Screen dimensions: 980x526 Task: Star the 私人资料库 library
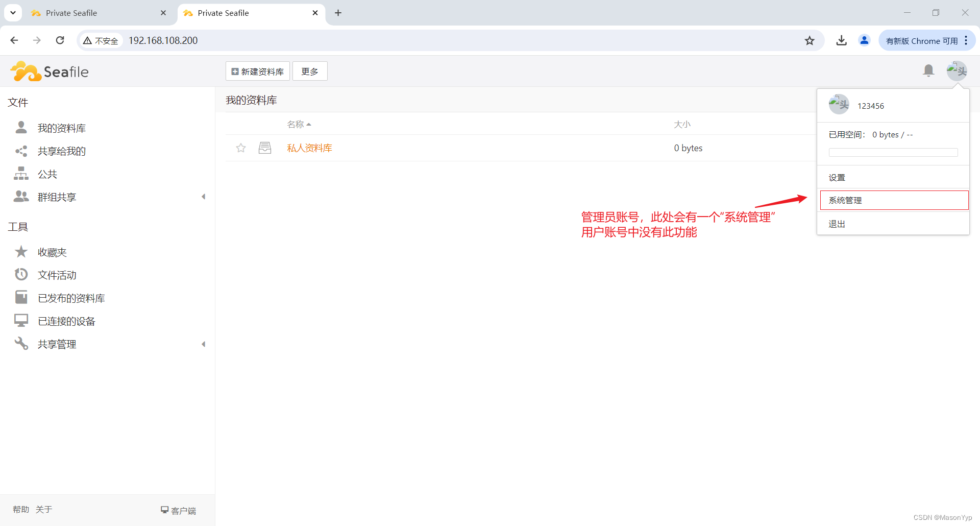click(241, 148)
